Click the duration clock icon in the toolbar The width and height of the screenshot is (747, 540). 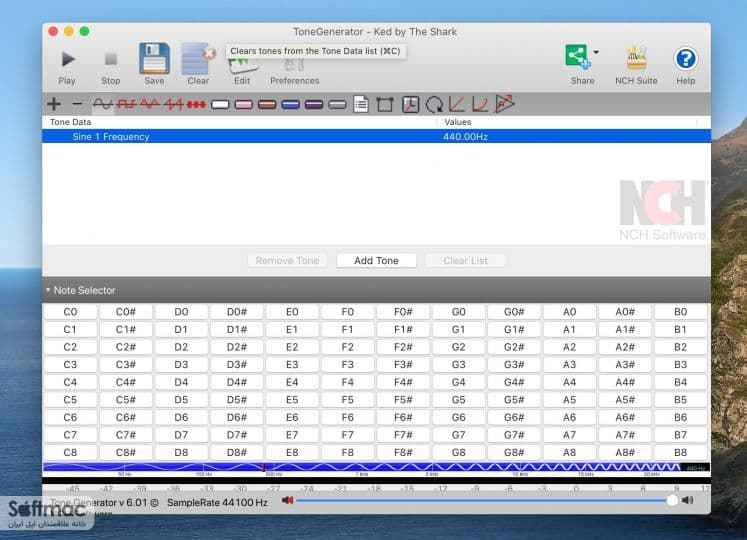click(410, 104)
